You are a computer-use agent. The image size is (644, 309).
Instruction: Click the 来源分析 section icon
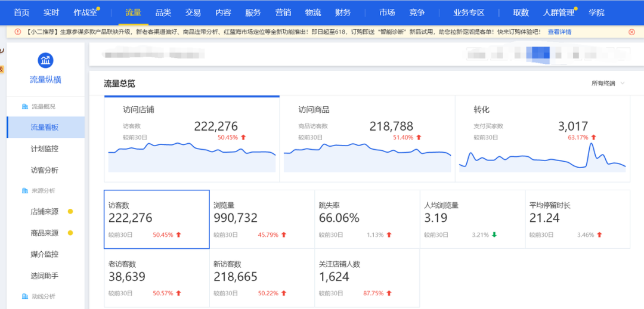coord(24,191)
